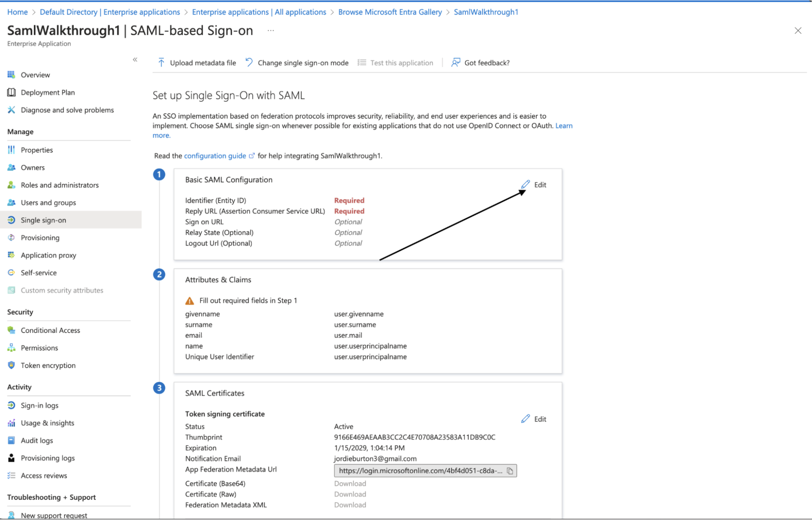Click the Permissions hierarchy icon

point(11,348)
